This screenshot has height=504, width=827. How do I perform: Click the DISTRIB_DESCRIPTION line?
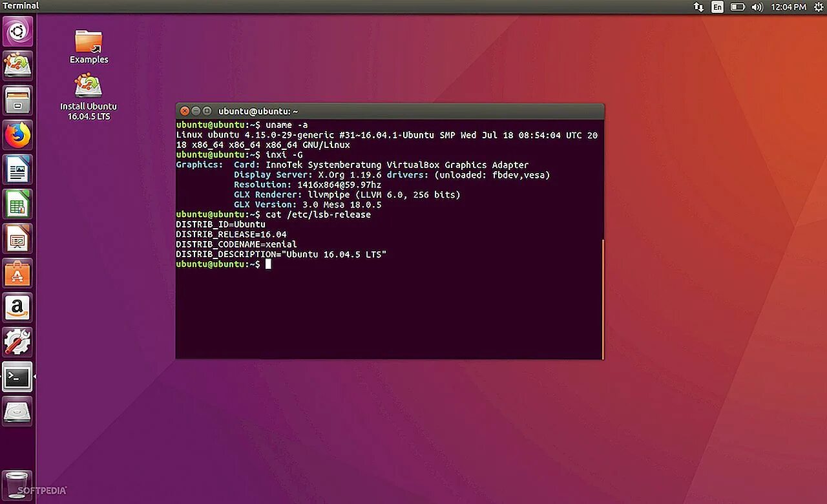point(281,255)
